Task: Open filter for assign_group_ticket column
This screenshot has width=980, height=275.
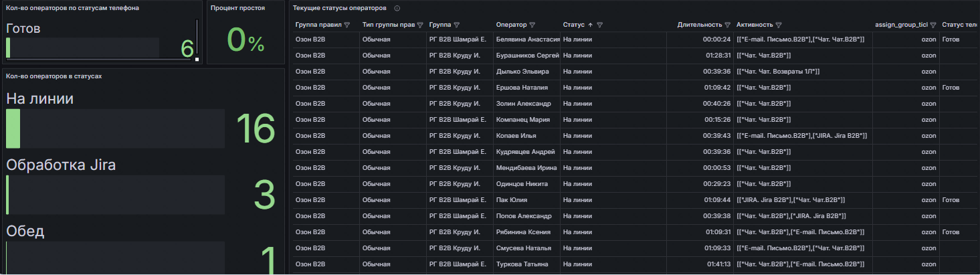Action: (933, 25)
